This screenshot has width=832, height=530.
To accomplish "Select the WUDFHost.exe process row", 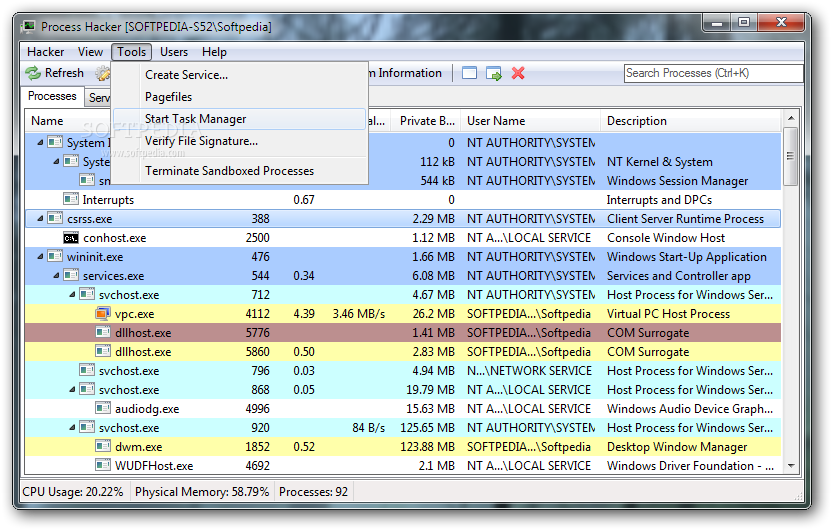I will [403, 465].
